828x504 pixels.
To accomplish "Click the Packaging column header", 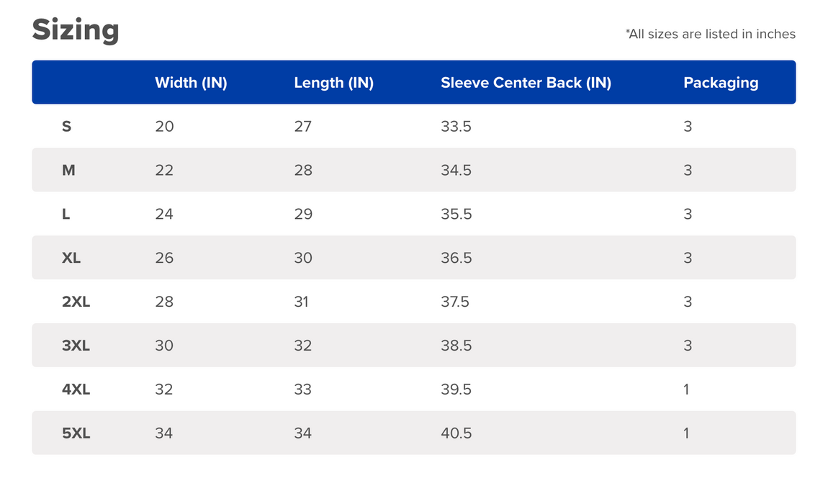I will [x=721, y=83].
